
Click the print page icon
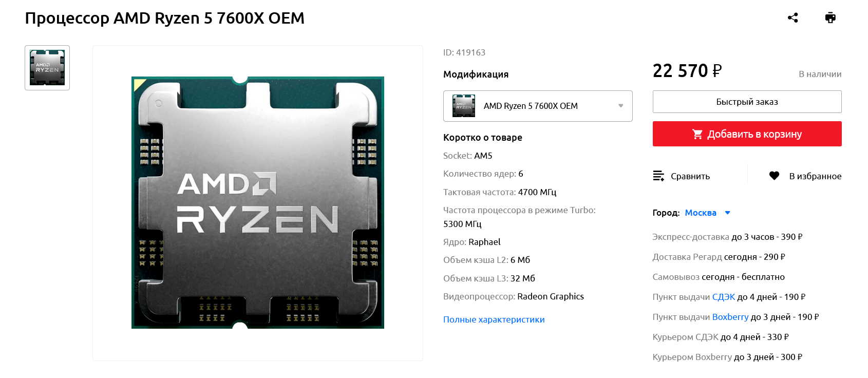pos(831,18)
